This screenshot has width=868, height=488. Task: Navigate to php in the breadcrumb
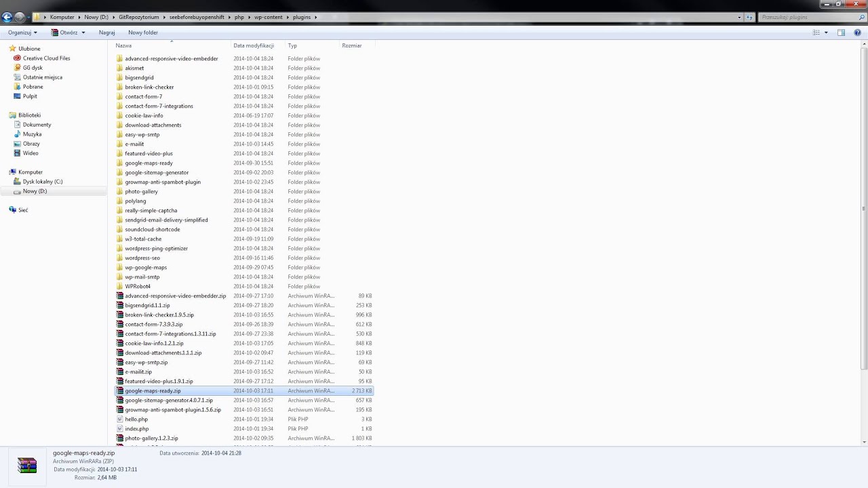239,17
